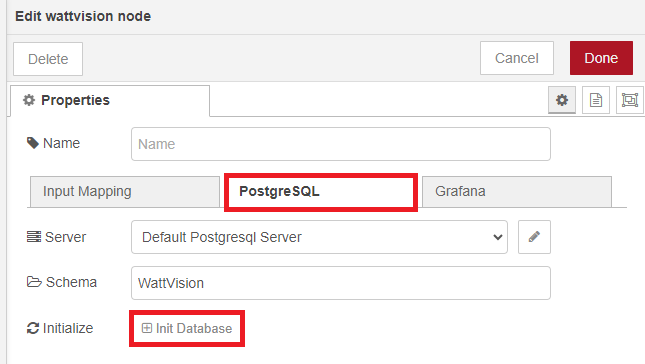Click the Schema field containing WattVision
Viewport: 645px width, 364px height.
pos(341,283)
